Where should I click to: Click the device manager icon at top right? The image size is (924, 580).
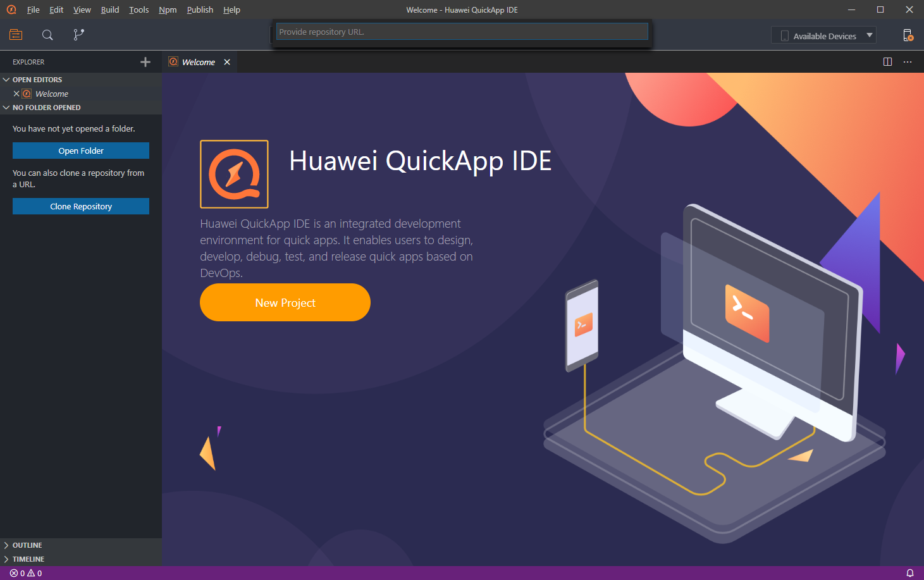pos(908,35)
